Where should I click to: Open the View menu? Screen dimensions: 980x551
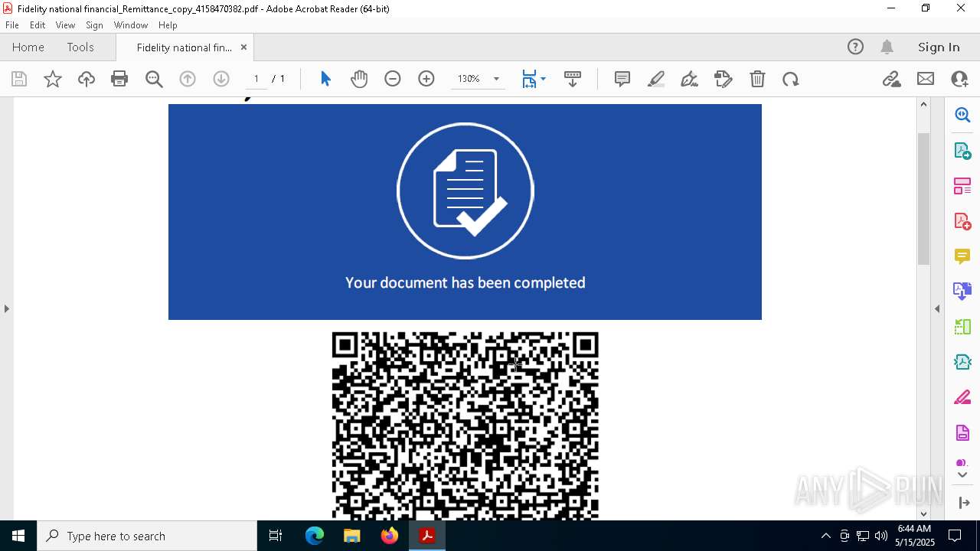coord(65,25)
